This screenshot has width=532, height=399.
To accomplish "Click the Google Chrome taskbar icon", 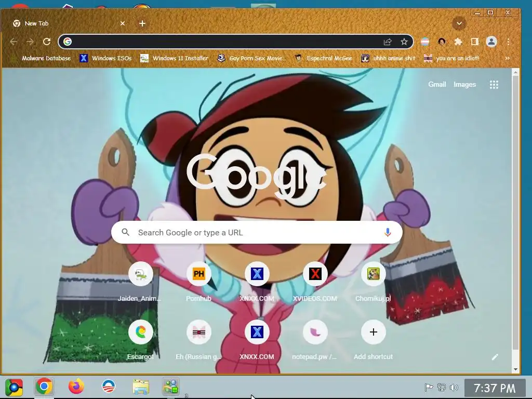I will [x=44, y=387].
